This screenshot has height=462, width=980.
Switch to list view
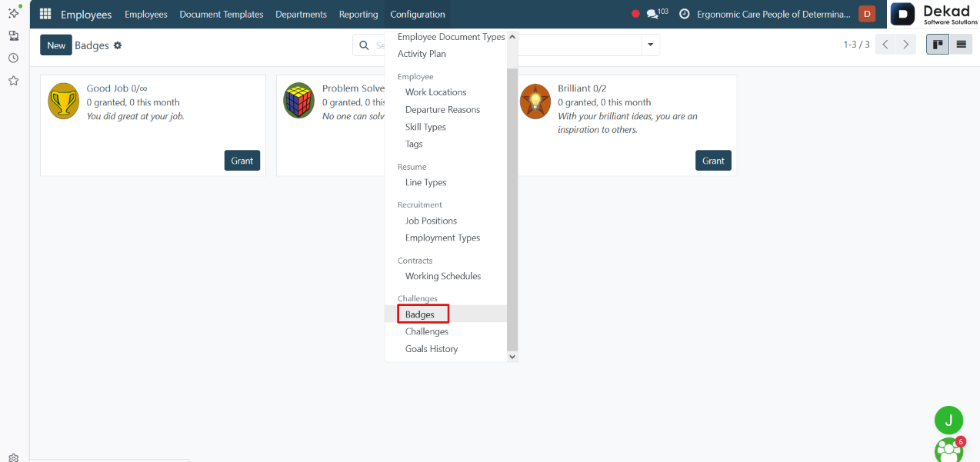[x=960, y=45]
